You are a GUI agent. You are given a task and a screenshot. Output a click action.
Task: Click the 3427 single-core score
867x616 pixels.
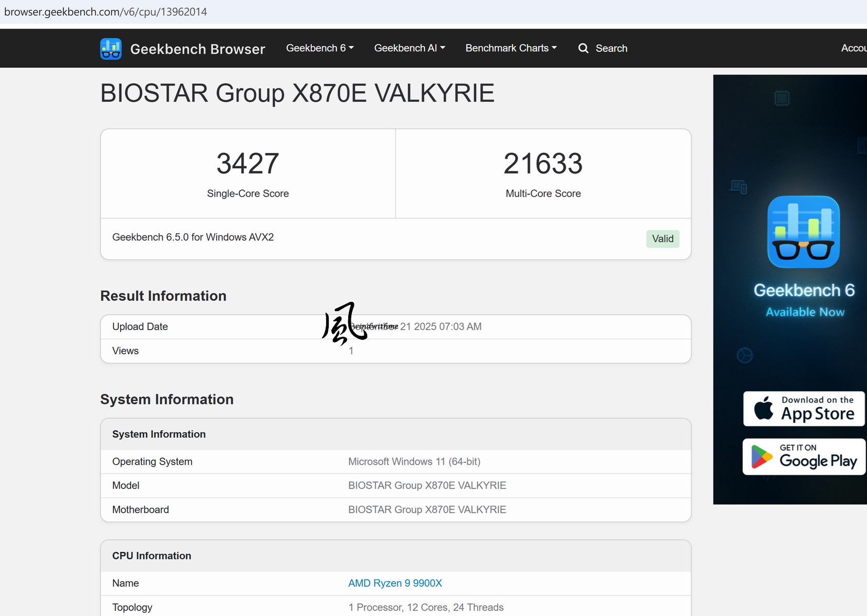(248, 164)
